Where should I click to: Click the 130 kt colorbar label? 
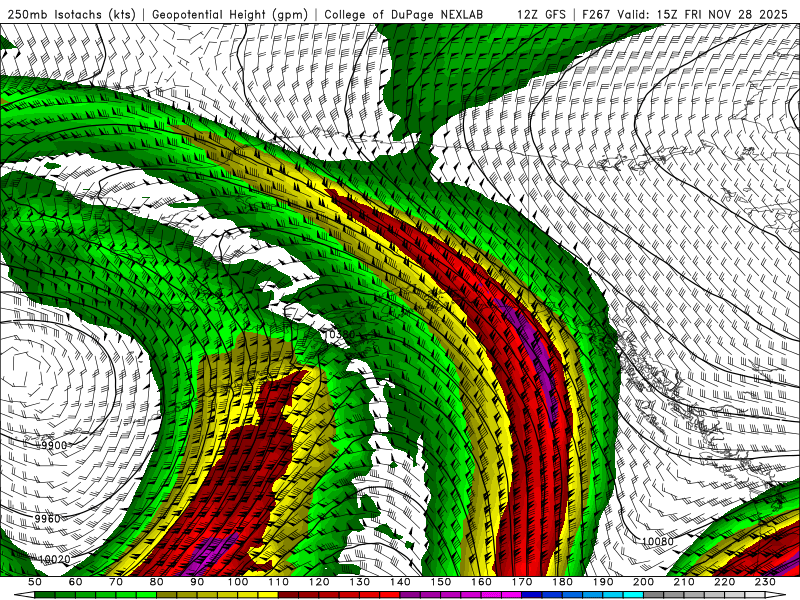[359, 582]
